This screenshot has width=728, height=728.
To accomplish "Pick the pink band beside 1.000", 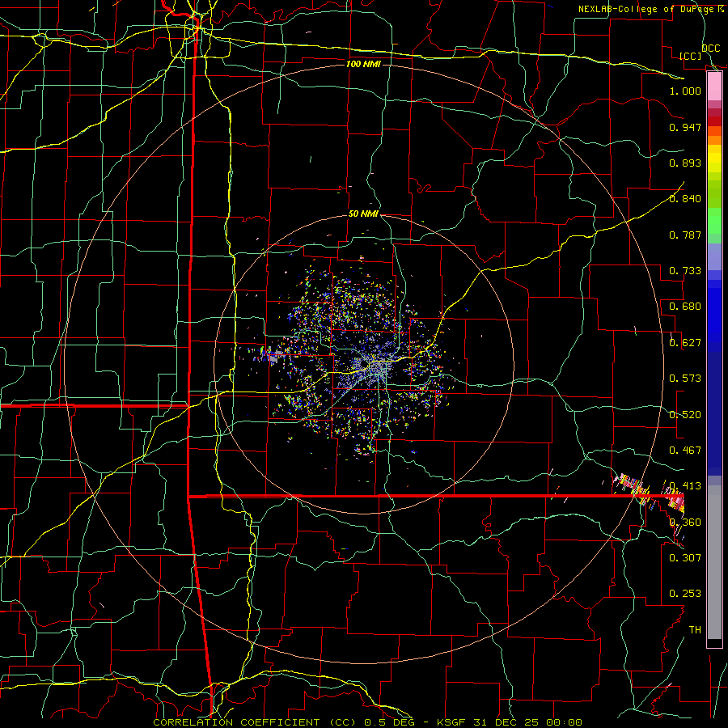I will point(714,87).
